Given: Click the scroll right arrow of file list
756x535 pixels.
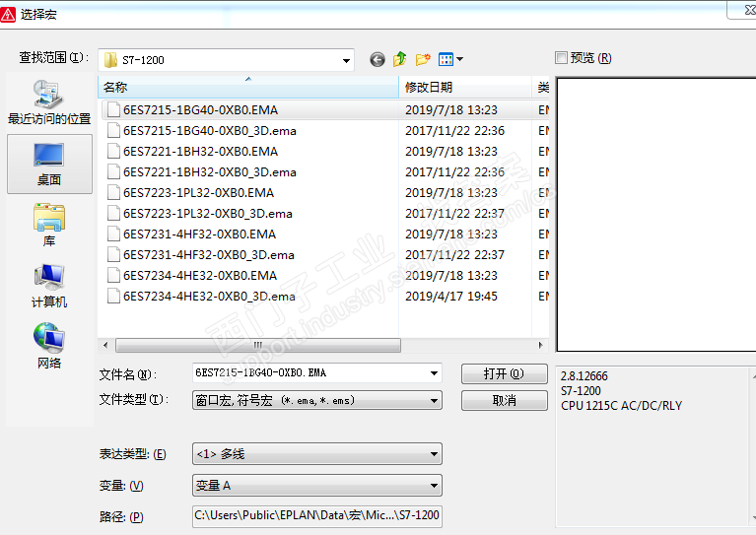Looking at the screenshot, I should point(540,345).
